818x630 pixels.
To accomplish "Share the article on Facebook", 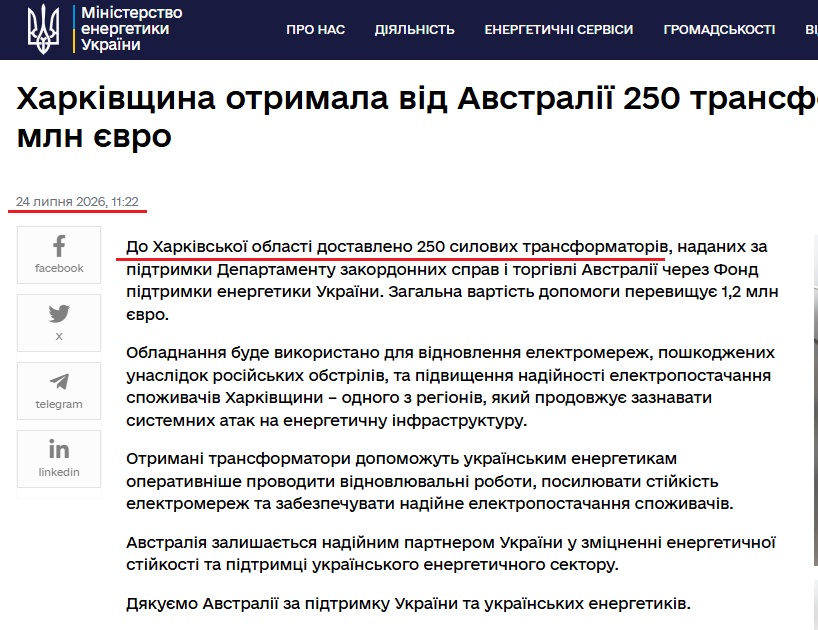I will pos(59,255).
